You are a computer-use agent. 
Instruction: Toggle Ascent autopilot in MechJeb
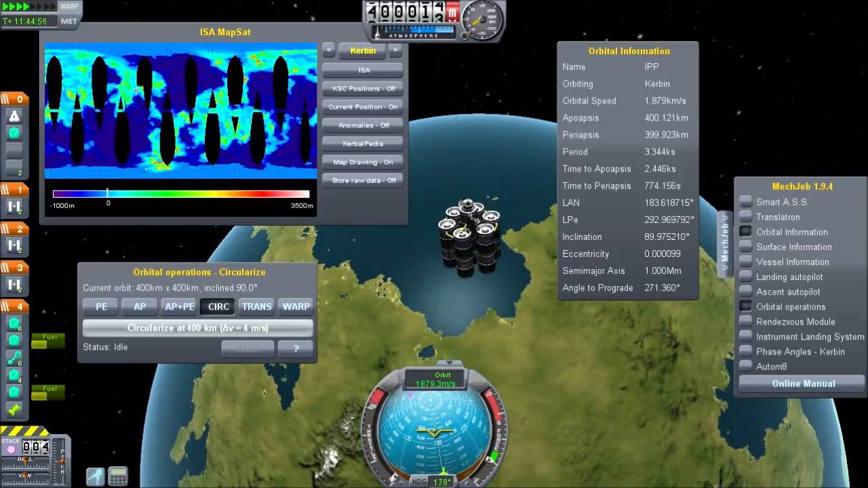pyautogui.click(x=780, y=291)
